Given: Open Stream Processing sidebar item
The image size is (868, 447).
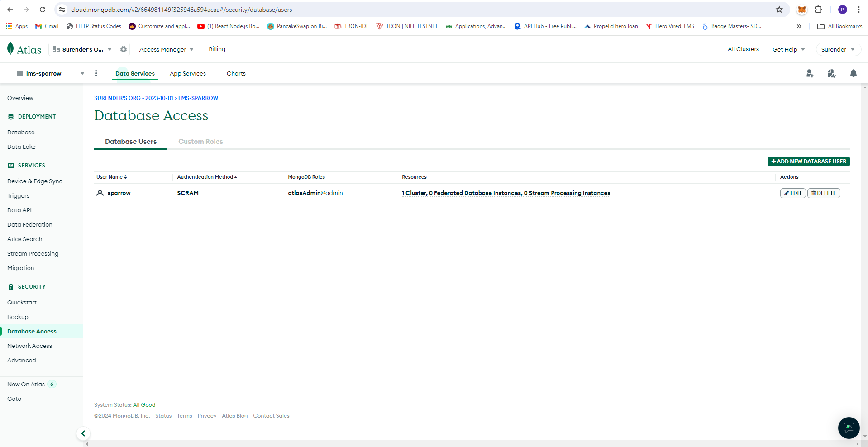Looking at the screenshot, I should (x=33, y=253).
